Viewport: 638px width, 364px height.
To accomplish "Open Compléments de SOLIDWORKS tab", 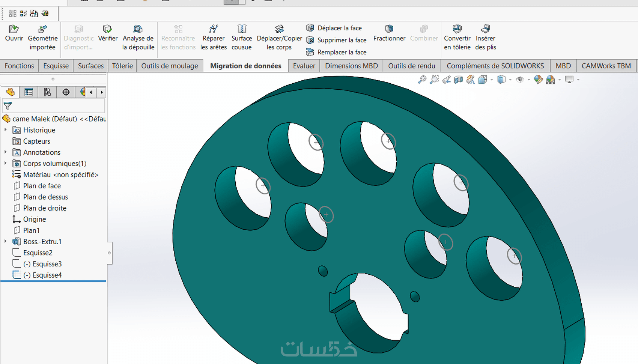I will (x=495, y=66).
